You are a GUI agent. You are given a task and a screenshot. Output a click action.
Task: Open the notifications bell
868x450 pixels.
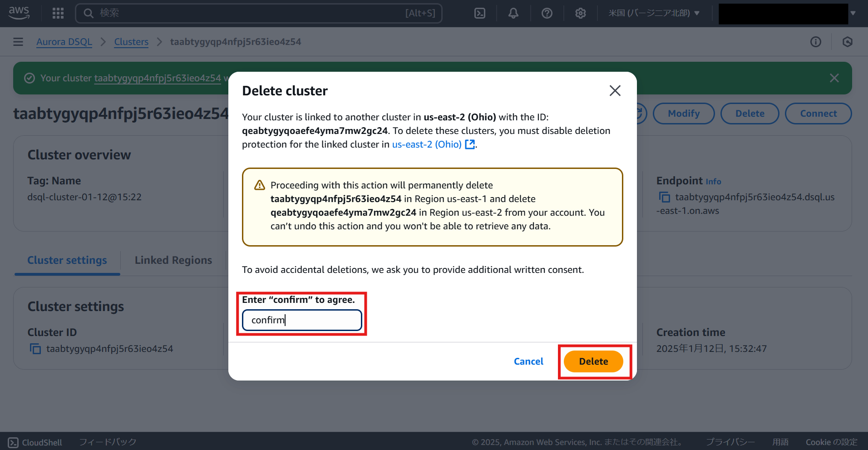(513, 13)
